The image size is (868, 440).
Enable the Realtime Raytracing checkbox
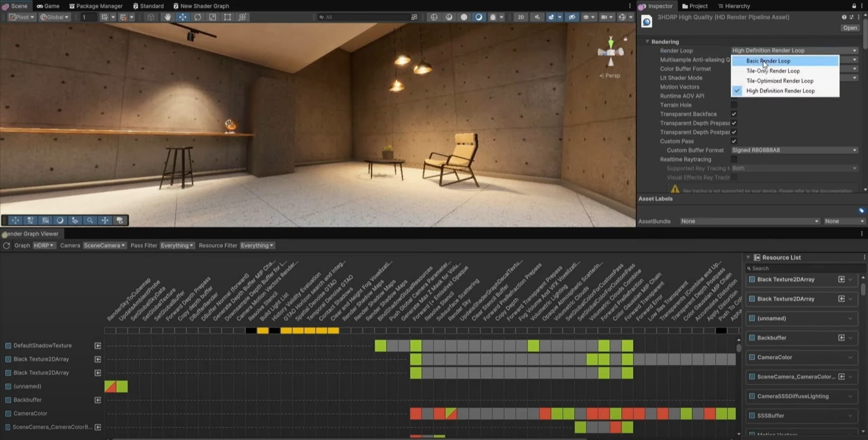click(x=735, y=159)
